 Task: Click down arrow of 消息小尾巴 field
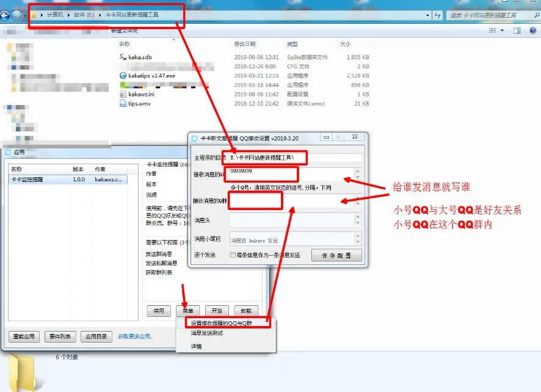[358, 242]
